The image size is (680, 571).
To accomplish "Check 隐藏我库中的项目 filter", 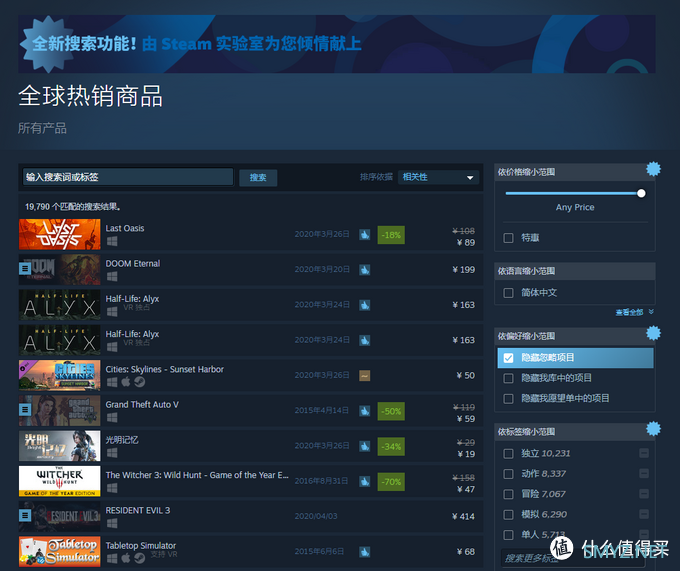I will coord(508,378).
